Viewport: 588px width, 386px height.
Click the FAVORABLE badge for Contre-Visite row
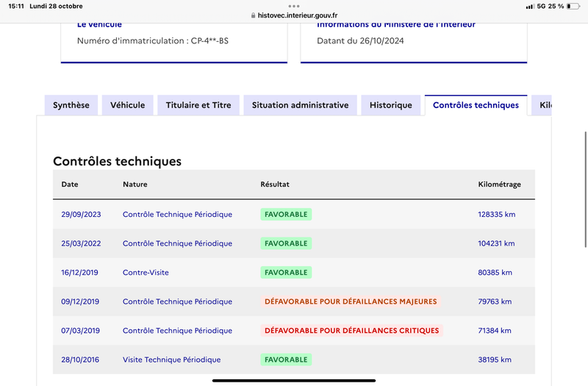[286, 272]
